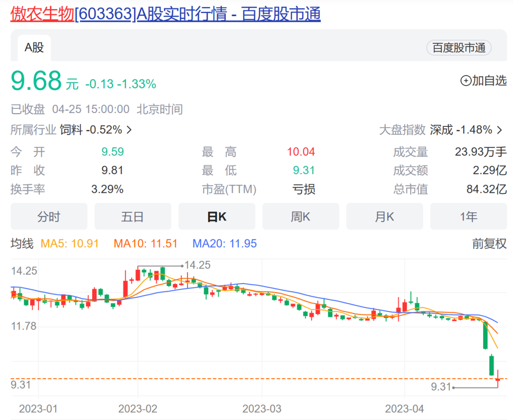Click the 2023-04 date axis label
The height and width of the screenshot is (420, 513).
pyautogui.click(x=404, y=409)
